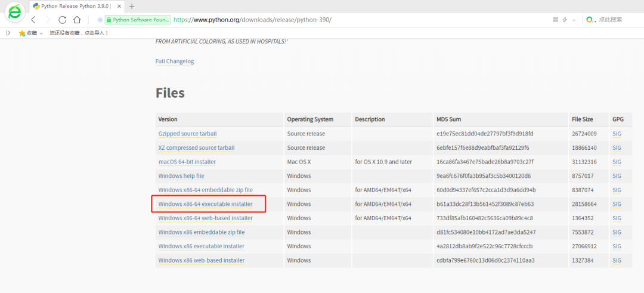This screenshot has width=644, height=293.
Task: Download Windows x86 web-based installer
Action: coord(202,260)
